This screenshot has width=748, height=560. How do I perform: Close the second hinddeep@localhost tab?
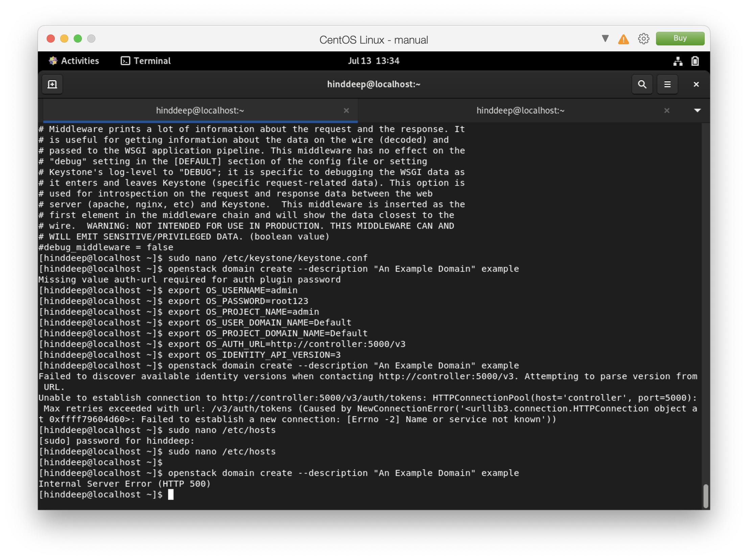(x=667, y=111)
